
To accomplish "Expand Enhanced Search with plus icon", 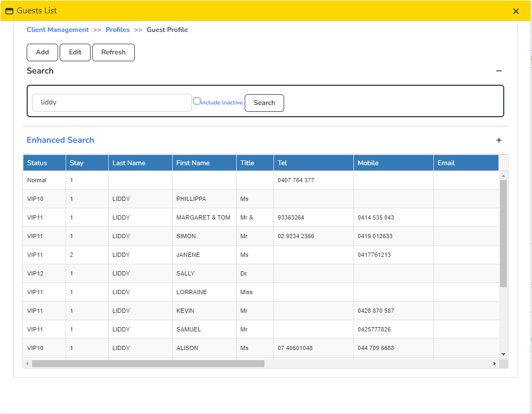I will pos(499,140).
